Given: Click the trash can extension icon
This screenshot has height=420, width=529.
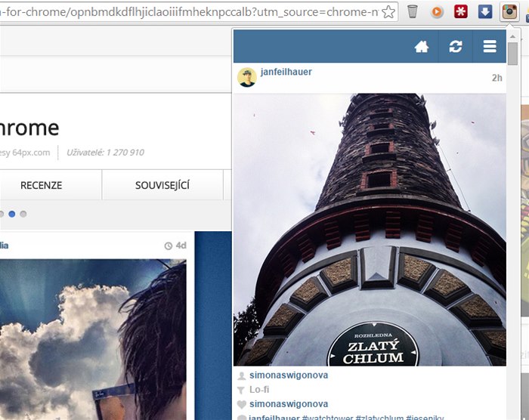Looking at the screenshot, I should point(413,11).
